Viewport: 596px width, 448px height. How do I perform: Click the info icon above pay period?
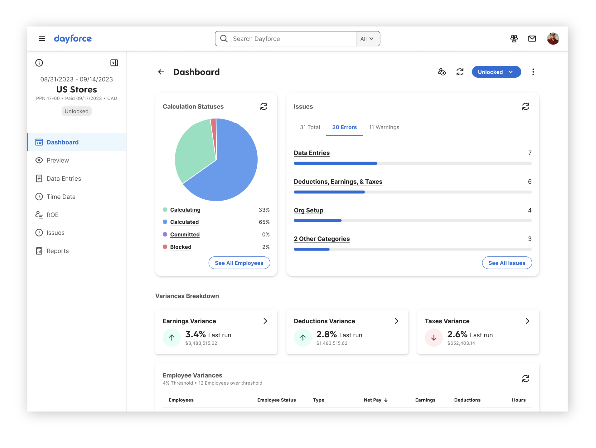39,63
